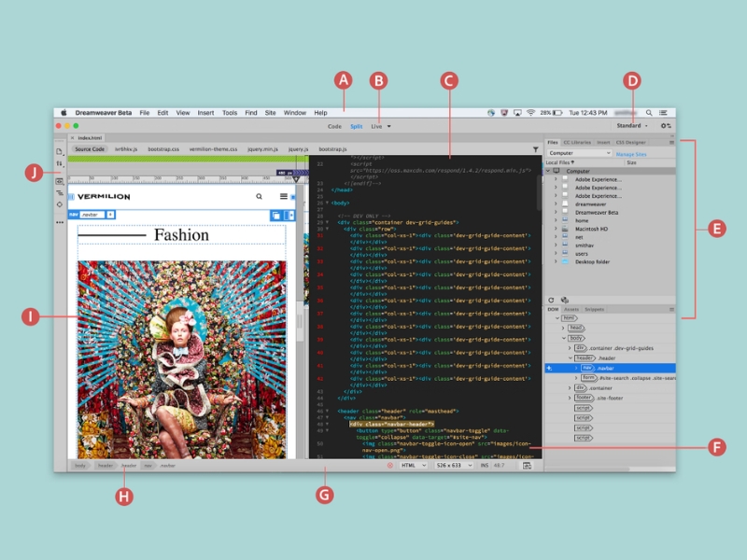This screenshot has width=747, height=560.
Task: Click the plus icon on the nav DOM row
Action: pyautogui.click(x=549, y=368)
